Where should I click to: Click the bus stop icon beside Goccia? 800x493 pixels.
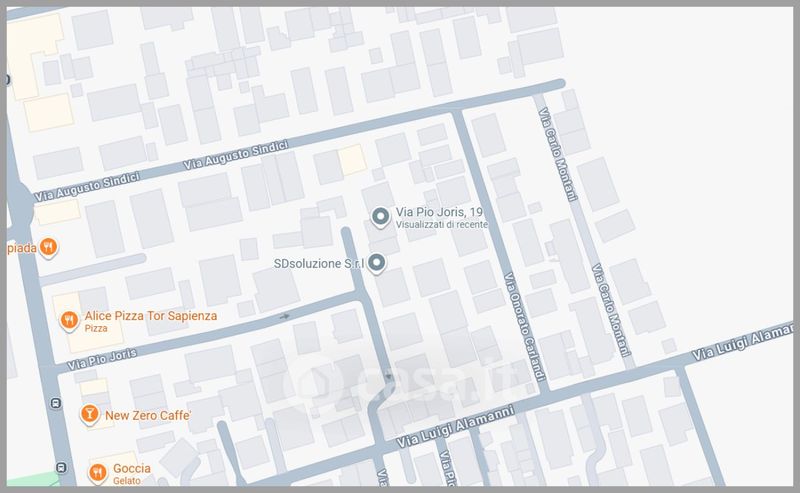[x=61, y=468]
